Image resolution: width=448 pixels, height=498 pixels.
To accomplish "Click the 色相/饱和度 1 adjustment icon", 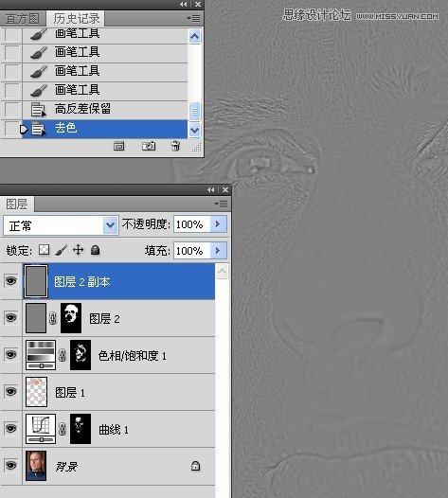I will (x=41, y=355).
